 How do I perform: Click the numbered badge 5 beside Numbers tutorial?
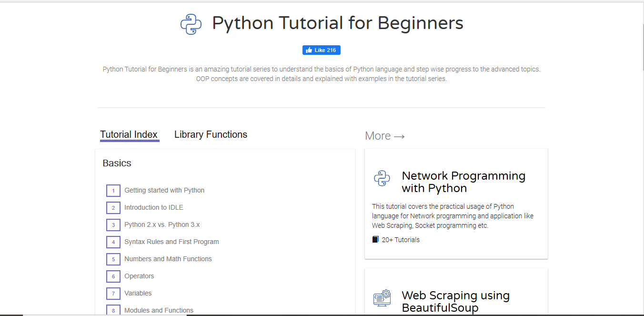(x=113, y=259)
